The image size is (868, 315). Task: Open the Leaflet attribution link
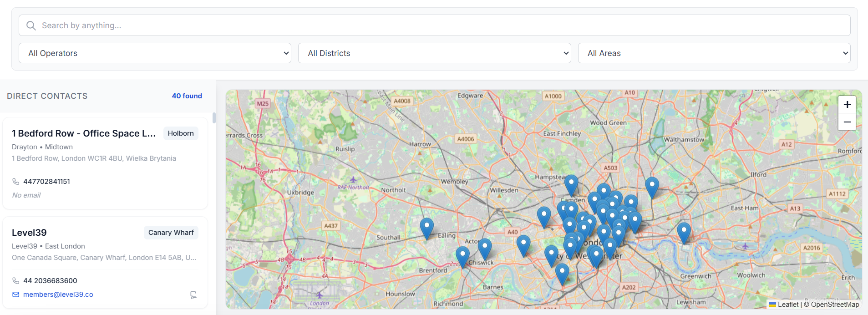[784, 305]
